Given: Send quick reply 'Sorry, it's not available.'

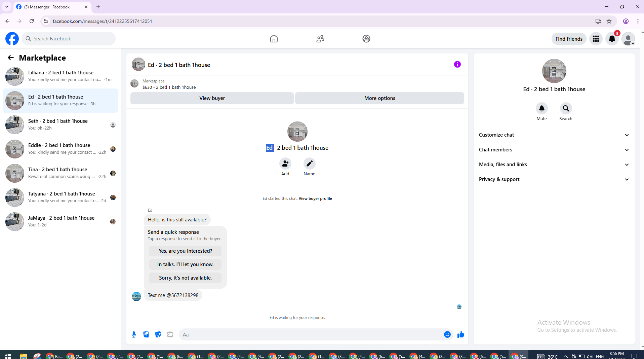Looking at the screenshot, I should (185, 278).
